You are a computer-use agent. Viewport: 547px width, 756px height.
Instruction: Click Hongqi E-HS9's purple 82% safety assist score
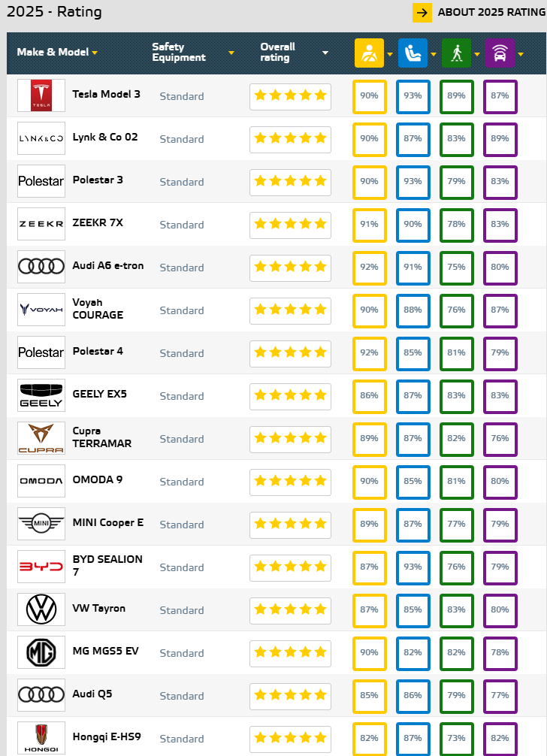coord(500,737)
